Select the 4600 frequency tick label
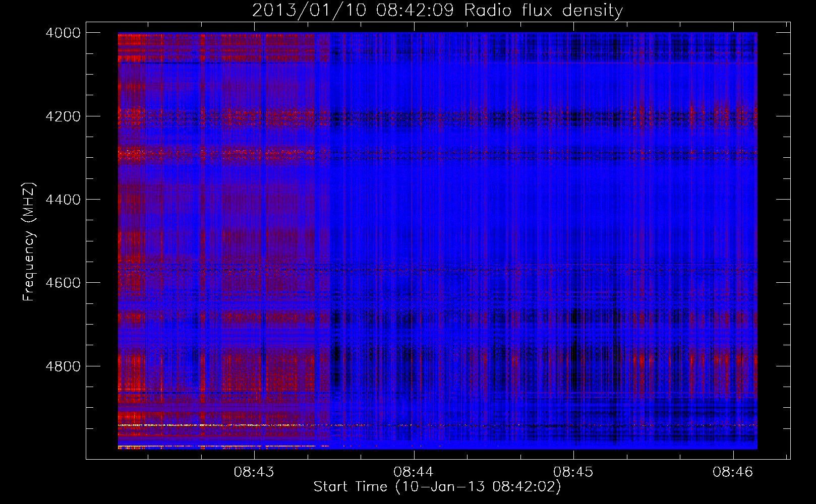The height and width of the screenshot is (504, 816). click(63, 283)
